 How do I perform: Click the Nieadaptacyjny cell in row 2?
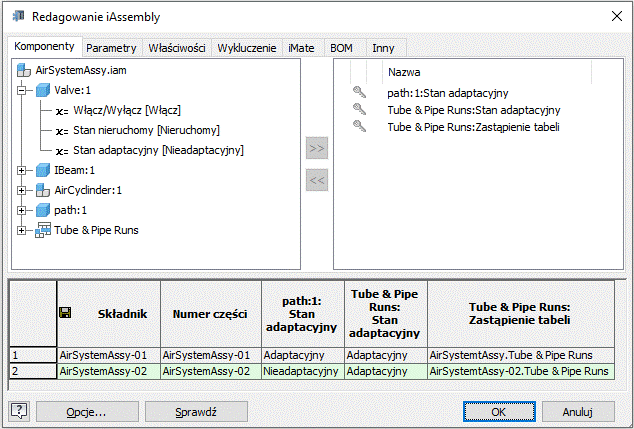click(303, 371)
